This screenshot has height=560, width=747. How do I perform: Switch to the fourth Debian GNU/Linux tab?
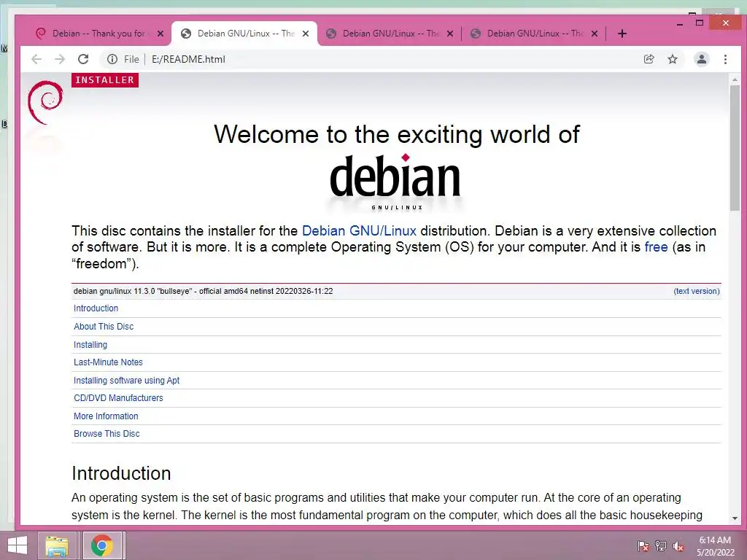tap(535, 34)
